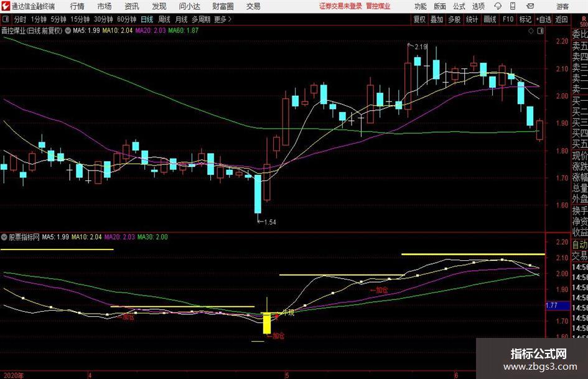Open the 多周期 multi-period view
This screenshot has height=379, width=588.
201,19
